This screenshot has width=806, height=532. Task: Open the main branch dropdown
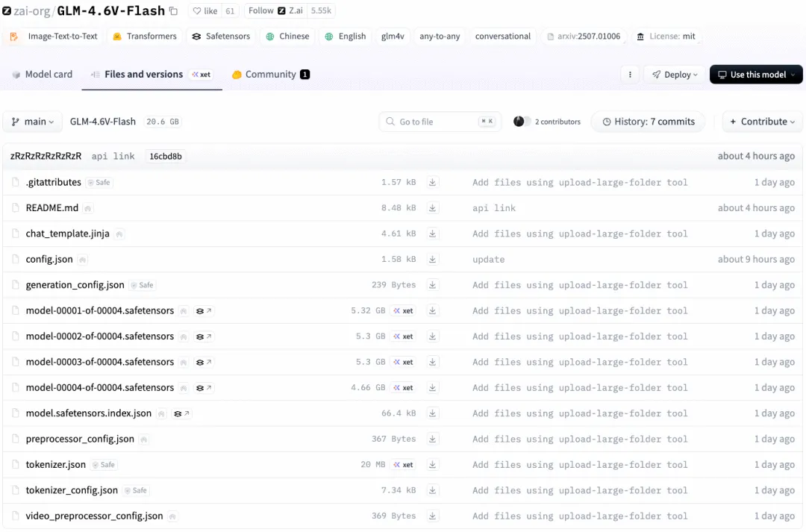(33, 122)
